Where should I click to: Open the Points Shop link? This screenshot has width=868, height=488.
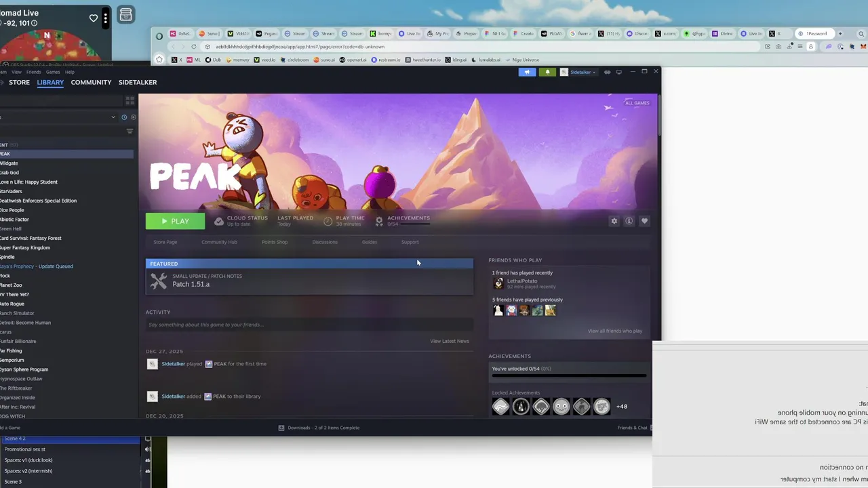[x=275, y=242]
